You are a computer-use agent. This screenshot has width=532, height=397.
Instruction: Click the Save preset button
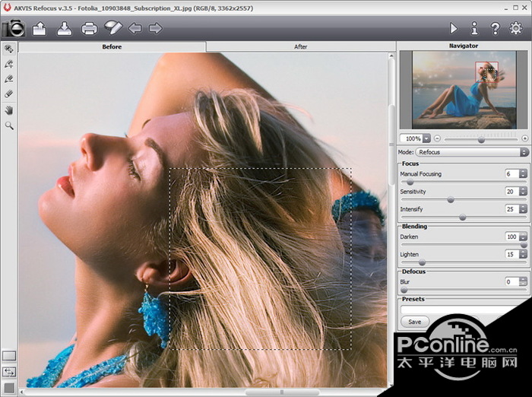[x=415, y=322]
